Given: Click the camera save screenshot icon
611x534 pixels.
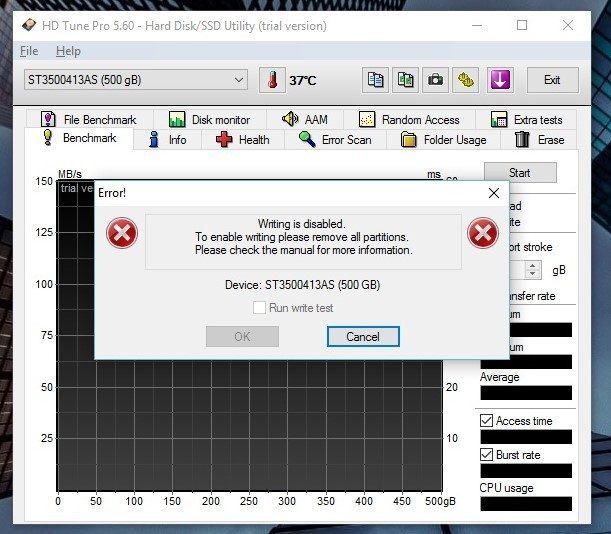Looking at the screenshot, I should tap(435, 80).
